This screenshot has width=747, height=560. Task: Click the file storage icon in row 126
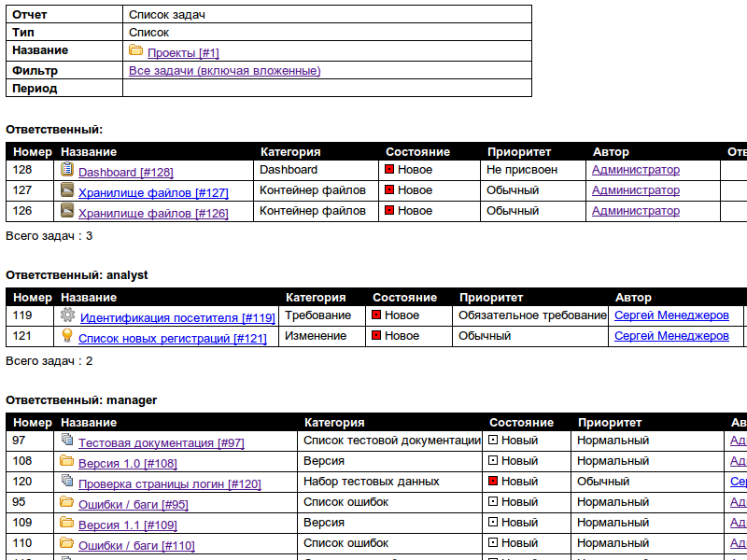(67, 211)
